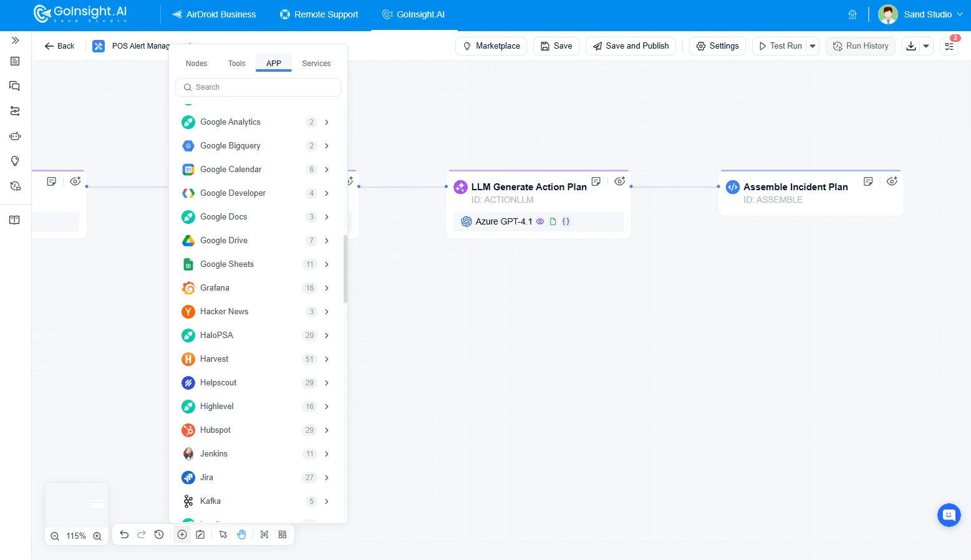This screenshot has height=560, width=971.
Task: Open the document list icon in left sidebar
Action: pos(15,61)
